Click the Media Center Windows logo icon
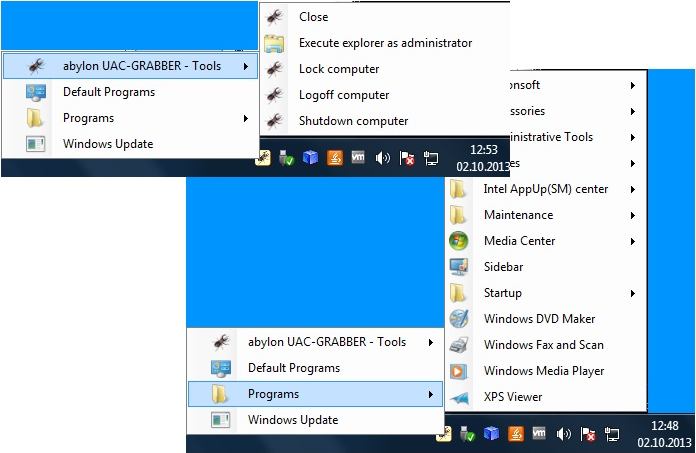Viewport: 696px width, 453px height. coord(459,241)
